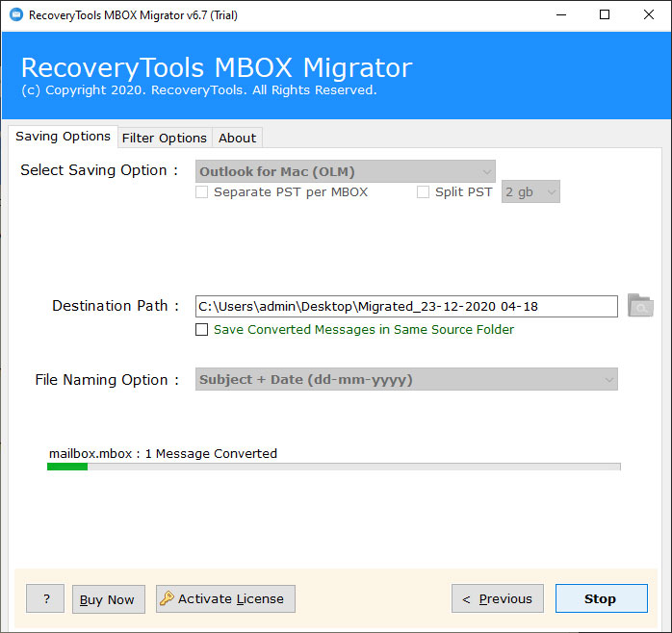
Task: Switch to the Filter Options tab
Action: (x=165, y=138)
